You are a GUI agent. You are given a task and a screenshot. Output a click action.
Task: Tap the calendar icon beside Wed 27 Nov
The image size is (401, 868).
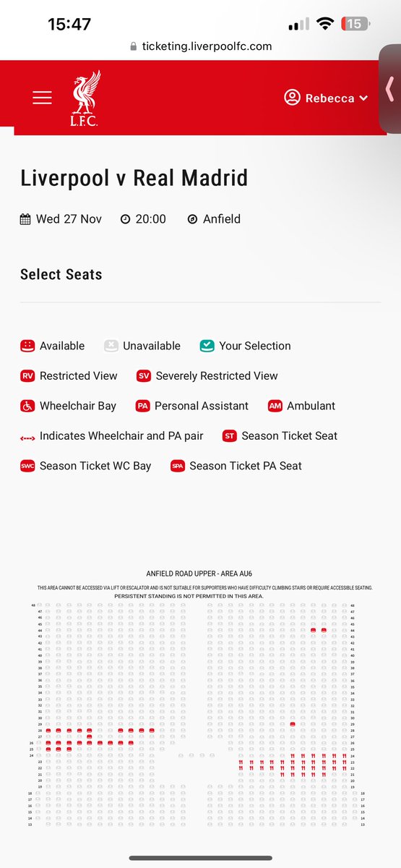click(x=25, y=218)
